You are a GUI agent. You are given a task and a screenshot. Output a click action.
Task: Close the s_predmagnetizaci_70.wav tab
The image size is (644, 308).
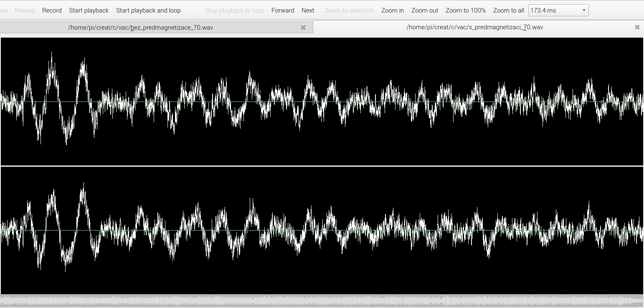pos(637,27)
